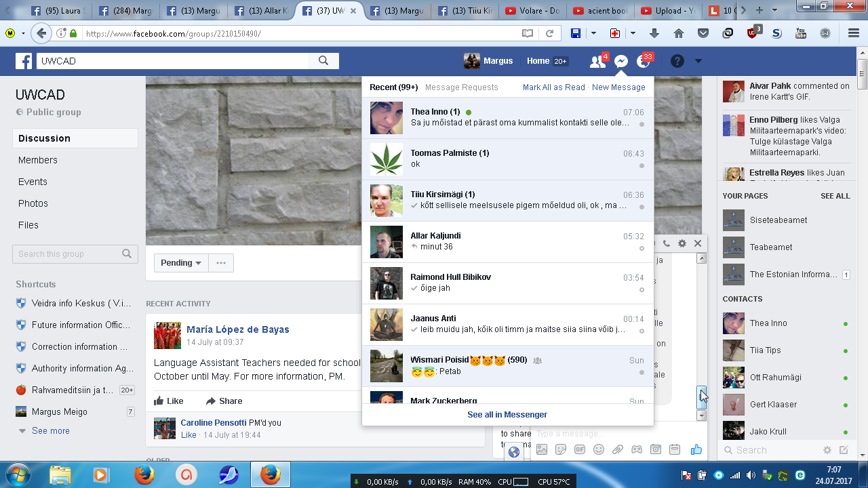The image size is (868, 488).
Task: Open chat options gear in the chat window
Action: (x=682, y=243)
